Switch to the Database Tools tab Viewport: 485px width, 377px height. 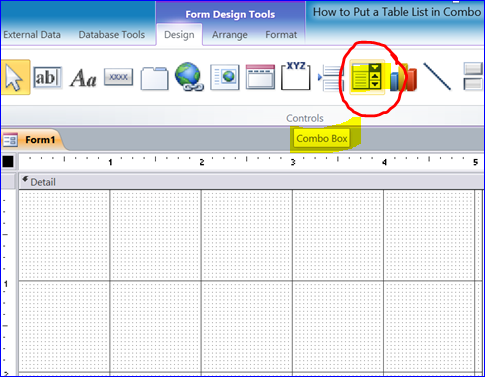(x=112, y=35)
